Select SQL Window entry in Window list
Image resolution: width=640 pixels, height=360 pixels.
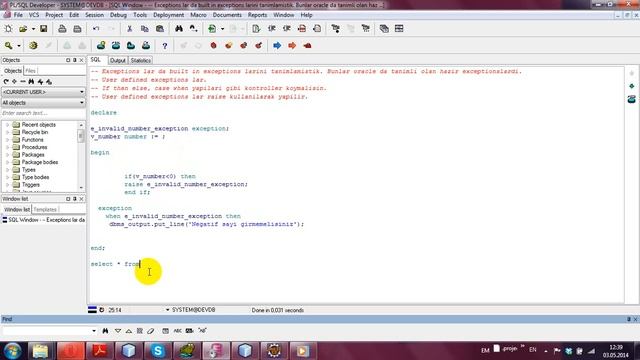point(43,220)
